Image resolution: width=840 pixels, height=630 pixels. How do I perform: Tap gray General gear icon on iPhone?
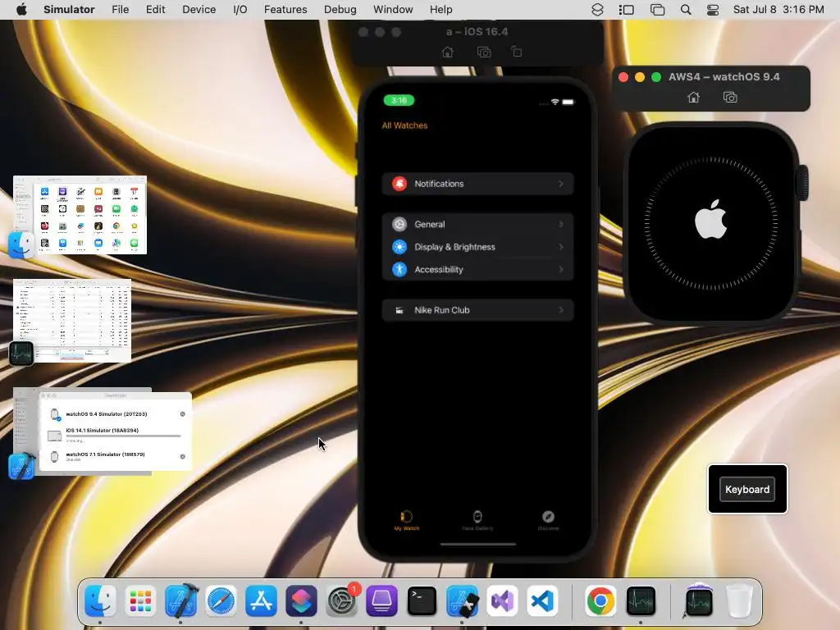pyautogui.click(x=399, y=225)
